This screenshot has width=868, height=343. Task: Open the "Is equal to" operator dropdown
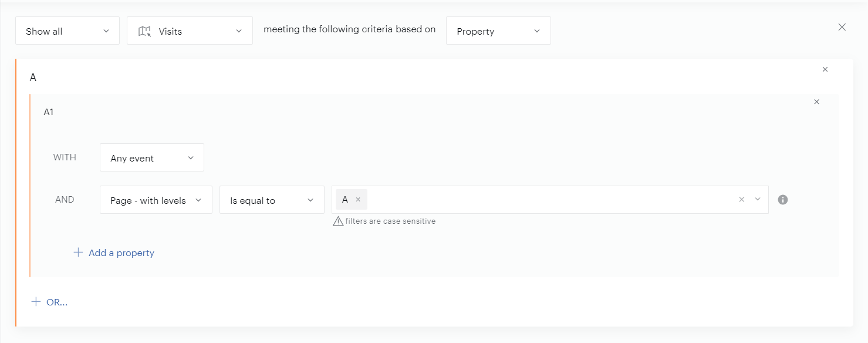click(272, 200)
